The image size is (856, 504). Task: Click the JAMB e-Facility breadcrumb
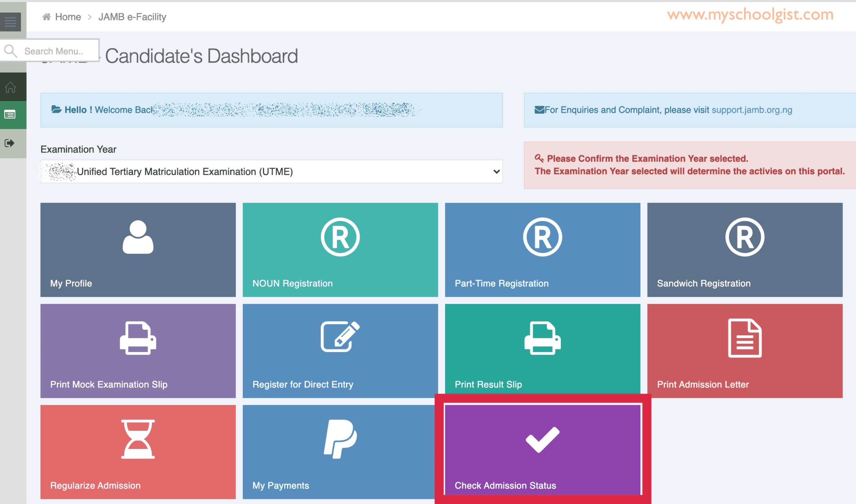click(x=132, y=17)
